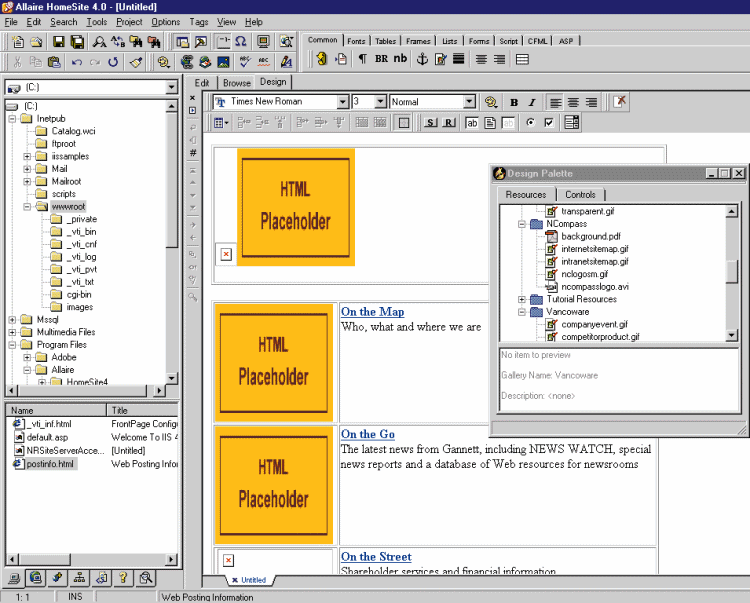This screenshot has height=603, width=750.
Task: Click the file list horizontal scrollbar thumb
Action: [45, 559]
